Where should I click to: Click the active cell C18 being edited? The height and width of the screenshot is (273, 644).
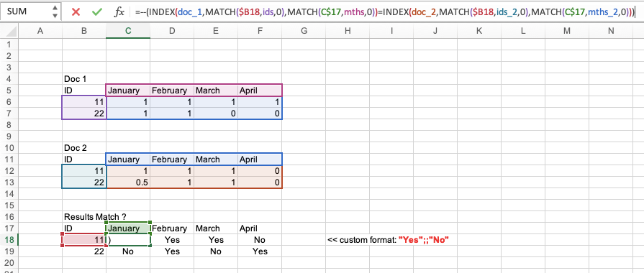(128, 240)
